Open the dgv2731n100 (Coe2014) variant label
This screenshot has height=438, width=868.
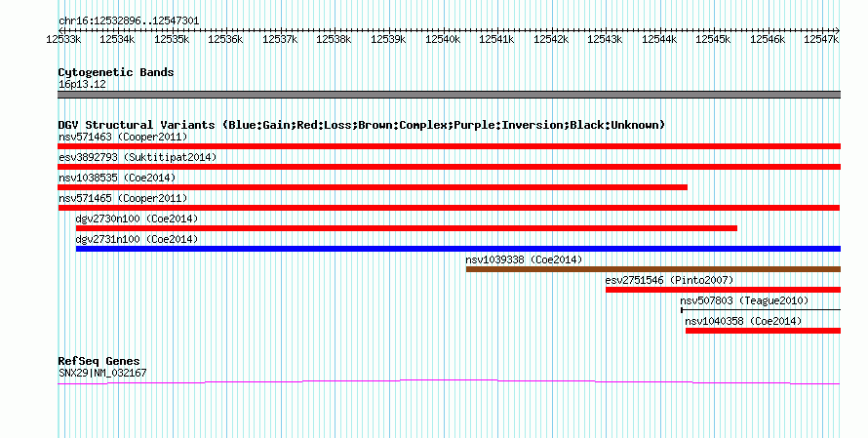pos(137,239)
